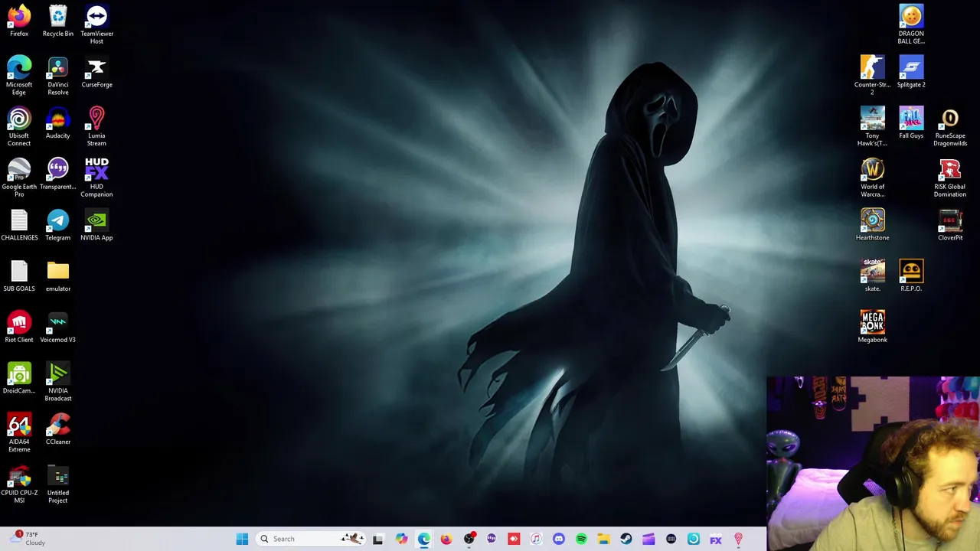Open iTunes music app from the taskbar
Viewport: 980px width, 551px height.
pyautogui.click(x=536, y=539)
